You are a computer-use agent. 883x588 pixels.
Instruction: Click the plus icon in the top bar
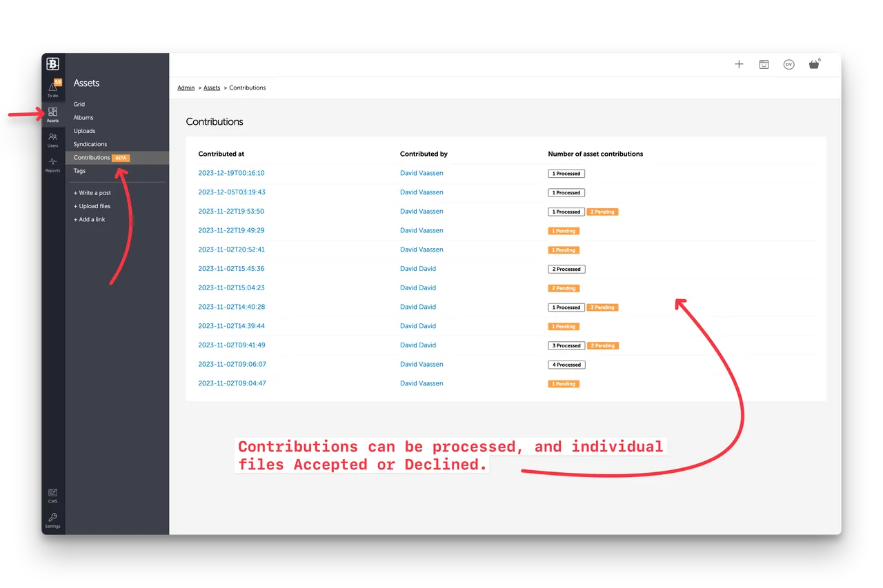[x=739, y=64]
